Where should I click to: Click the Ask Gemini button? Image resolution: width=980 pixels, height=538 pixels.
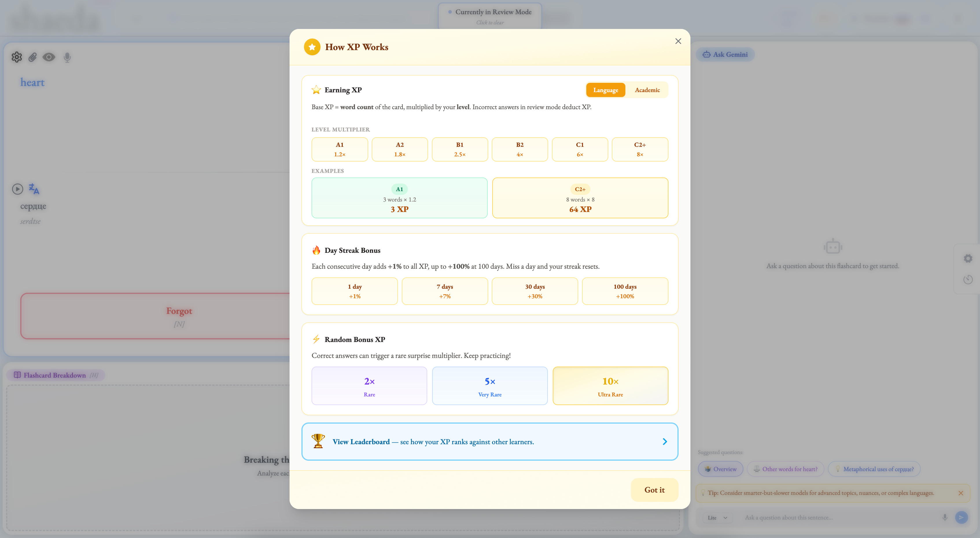(725, 54)
